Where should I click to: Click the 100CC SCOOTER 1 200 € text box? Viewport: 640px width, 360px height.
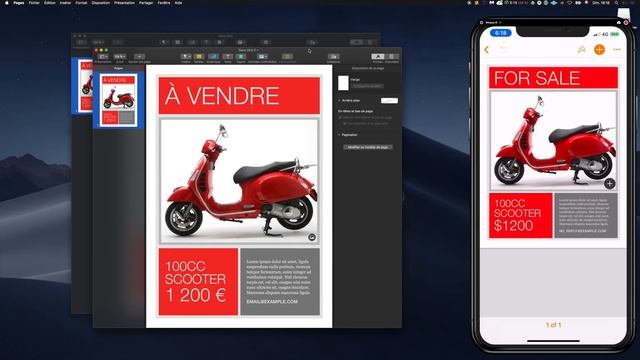[x=198, y=282]
